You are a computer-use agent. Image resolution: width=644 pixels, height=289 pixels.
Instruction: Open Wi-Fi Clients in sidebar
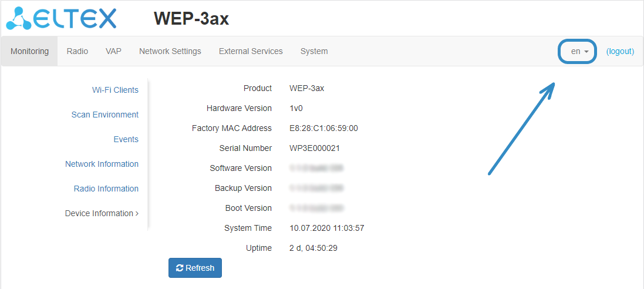115,90
